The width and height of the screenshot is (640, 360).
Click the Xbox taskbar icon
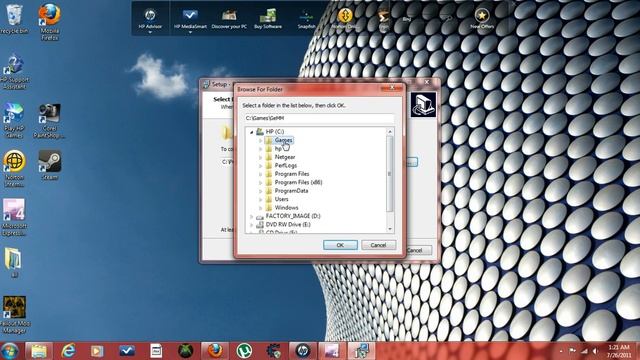(x=185, y=351)
